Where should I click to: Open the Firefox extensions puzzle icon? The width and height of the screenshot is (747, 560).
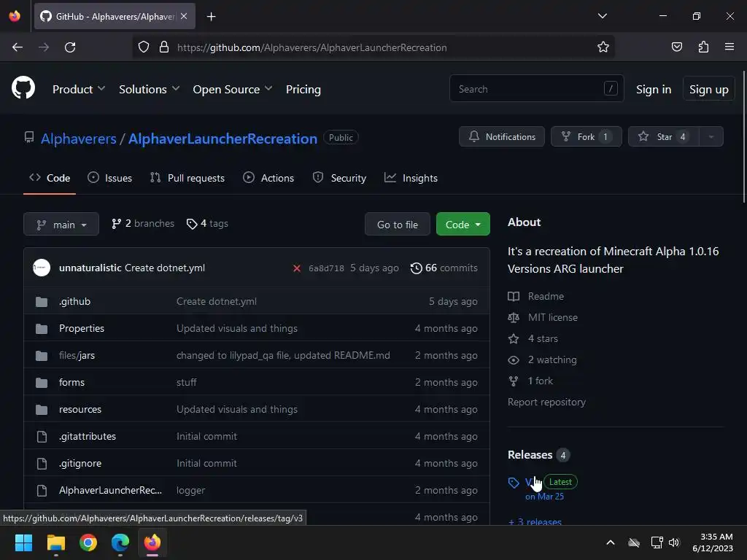703,47
